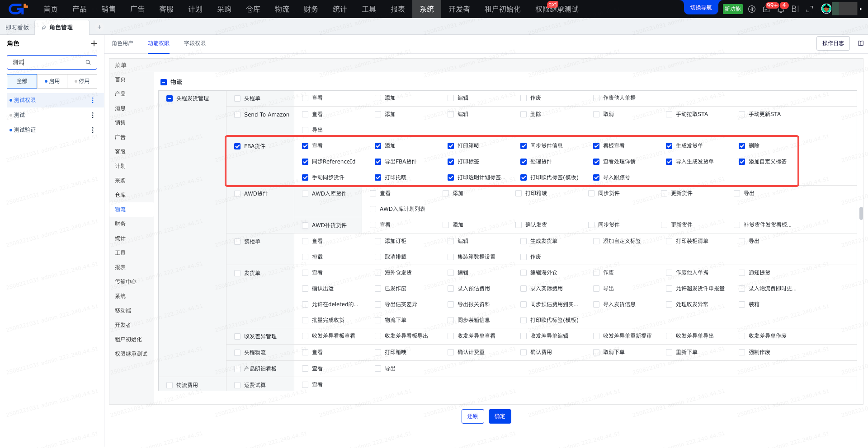The image size is (868, 448).
Task: Click the plus icon to add a role
Action: 94,43
